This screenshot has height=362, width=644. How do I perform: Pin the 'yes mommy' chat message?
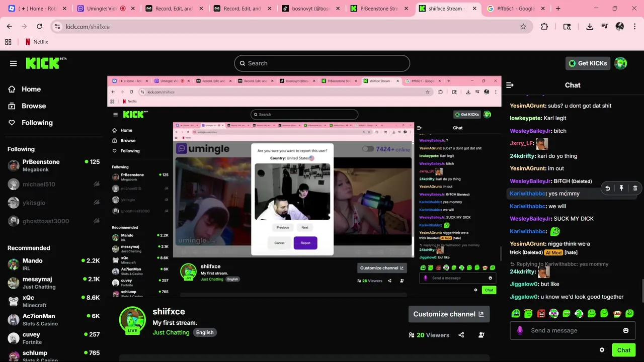tap(621, 188)
